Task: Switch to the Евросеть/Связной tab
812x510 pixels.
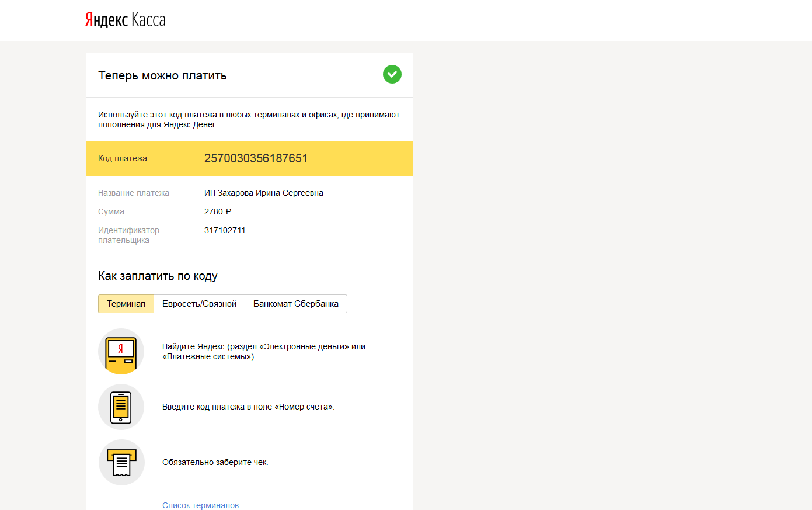Action: [x=199, y=304]
